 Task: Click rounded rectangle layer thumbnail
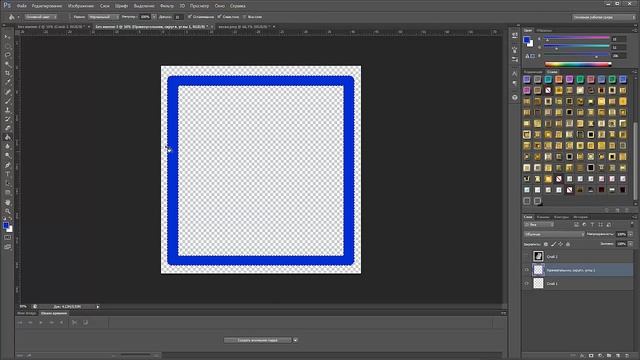tap(538, 270)
